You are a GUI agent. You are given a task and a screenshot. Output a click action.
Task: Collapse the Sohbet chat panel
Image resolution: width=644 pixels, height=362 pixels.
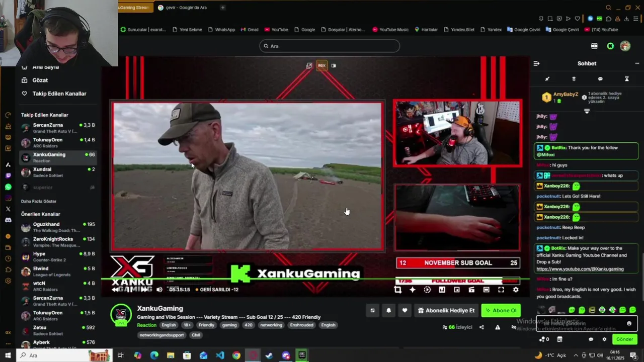[536, 63]
